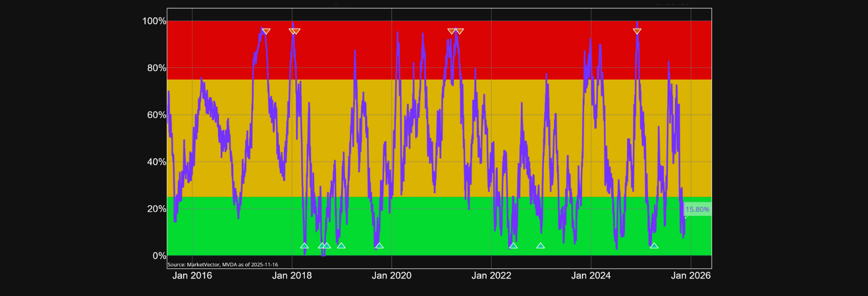868x296 pixels.
Task: Select the leftmost green triangle after Jan 2018
Action: click(304, 245)
